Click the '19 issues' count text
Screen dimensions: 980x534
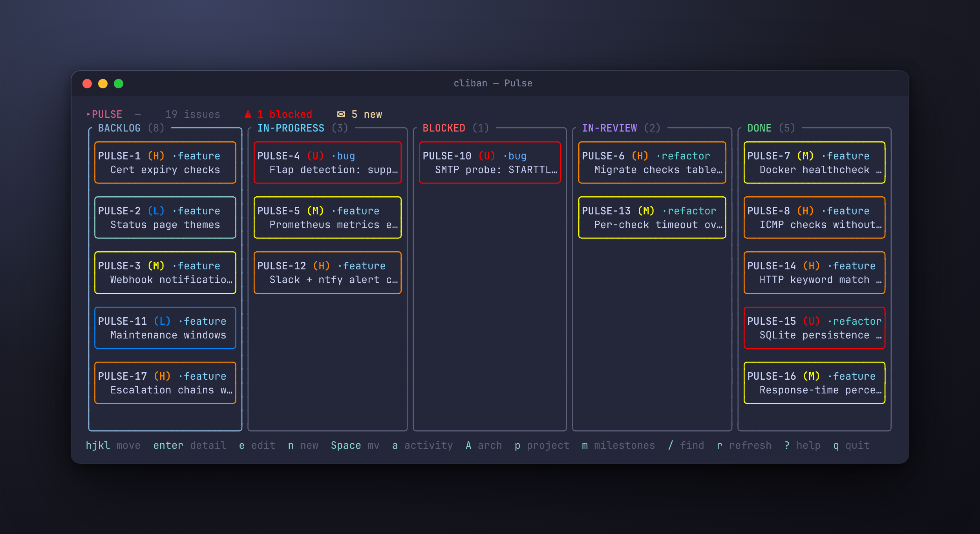(x=193, y=114)
